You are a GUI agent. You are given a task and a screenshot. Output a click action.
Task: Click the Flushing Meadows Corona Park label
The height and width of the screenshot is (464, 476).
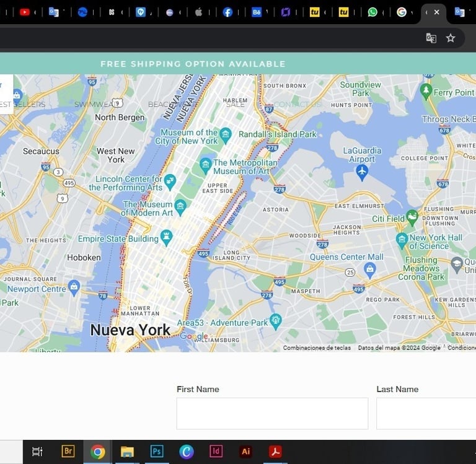[421, 268]
